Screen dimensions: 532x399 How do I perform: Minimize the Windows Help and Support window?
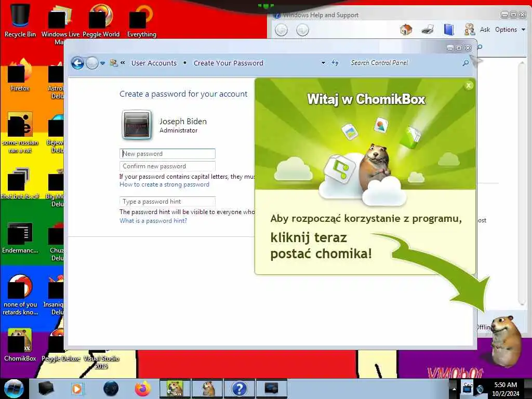tap(504, 15)
